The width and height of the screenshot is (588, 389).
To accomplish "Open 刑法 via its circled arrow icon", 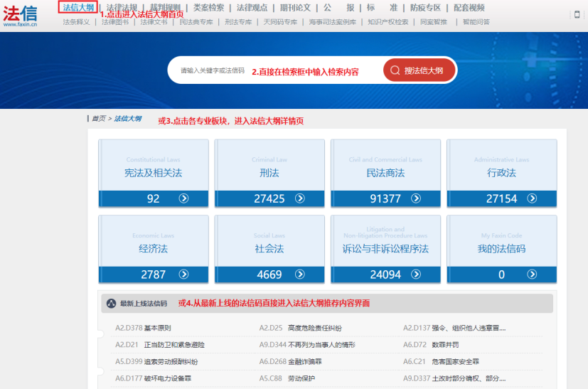I will point(300,198).
